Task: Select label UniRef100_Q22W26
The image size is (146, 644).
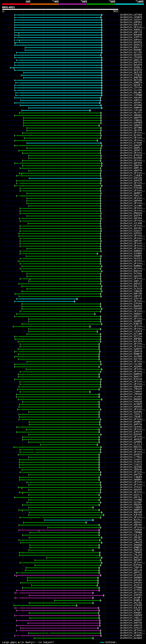Action: pos(131,638)
